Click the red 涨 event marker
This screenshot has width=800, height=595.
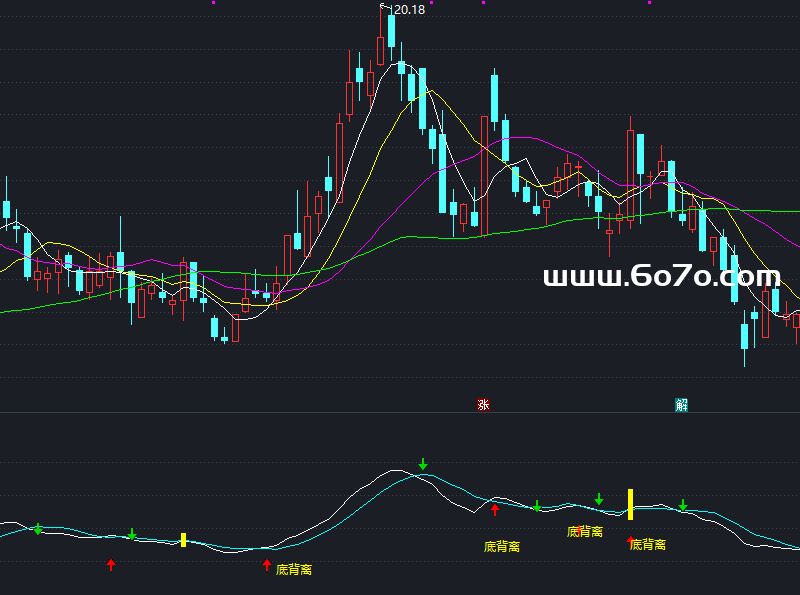483,405
